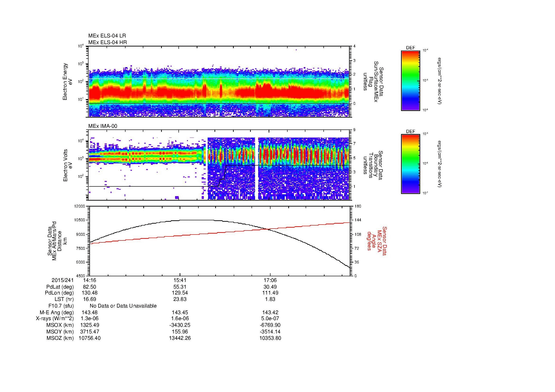The image size is (555, 392).
Task: Click the '7500' altitude axis tick
Action: tap(81, 248)
